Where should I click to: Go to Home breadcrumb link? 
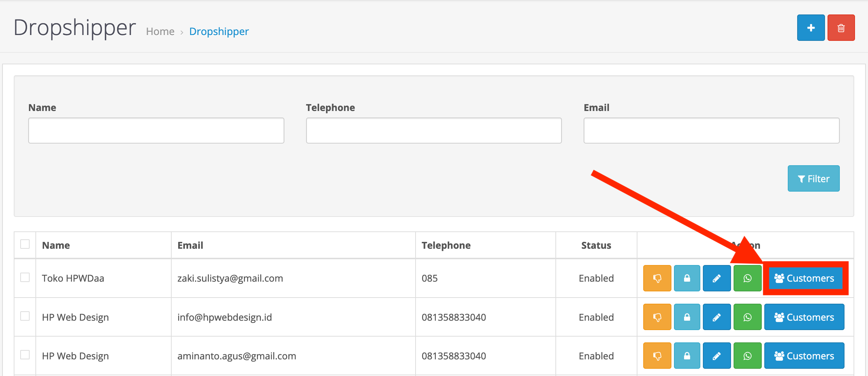click(160, 32)
